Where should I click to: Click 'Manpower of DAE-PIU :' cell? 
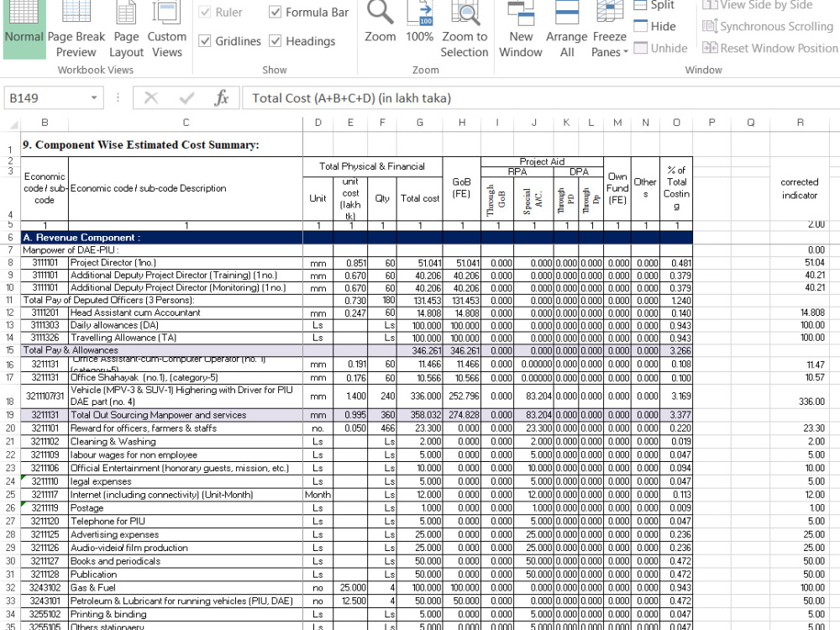click(x=162, y=250)
